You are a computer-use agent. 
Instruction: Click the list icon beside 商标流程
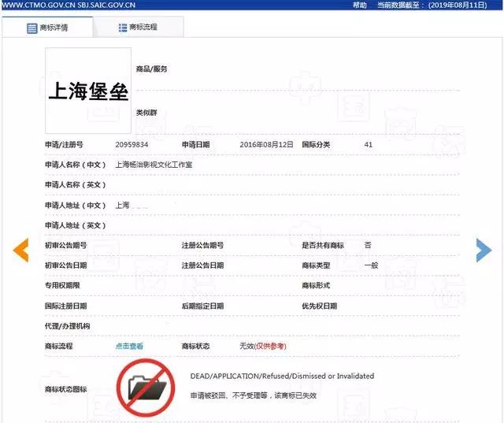123,28
